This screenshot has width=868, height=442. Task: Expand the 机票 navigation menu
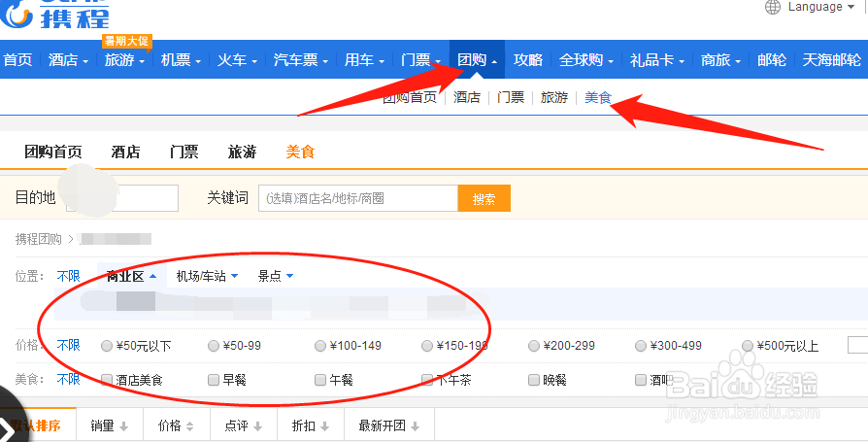pyautogui.click(x=181, y=60)
